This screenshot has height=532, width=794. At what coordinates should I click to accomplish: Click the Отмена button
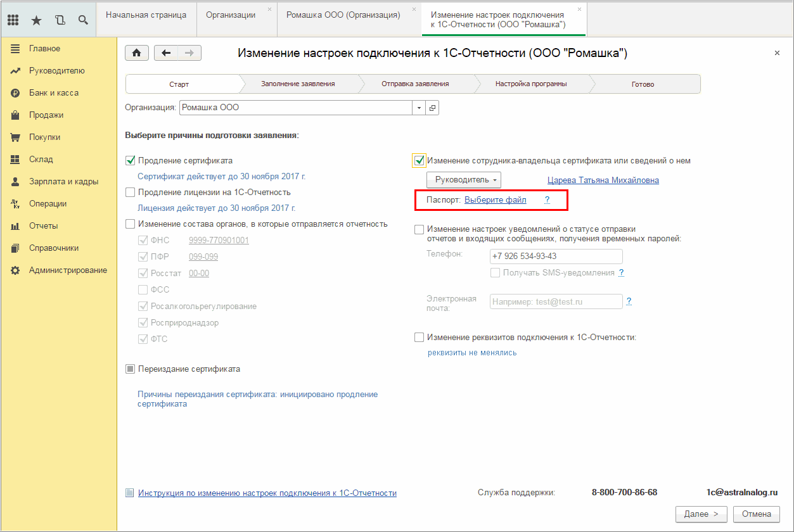757,514
